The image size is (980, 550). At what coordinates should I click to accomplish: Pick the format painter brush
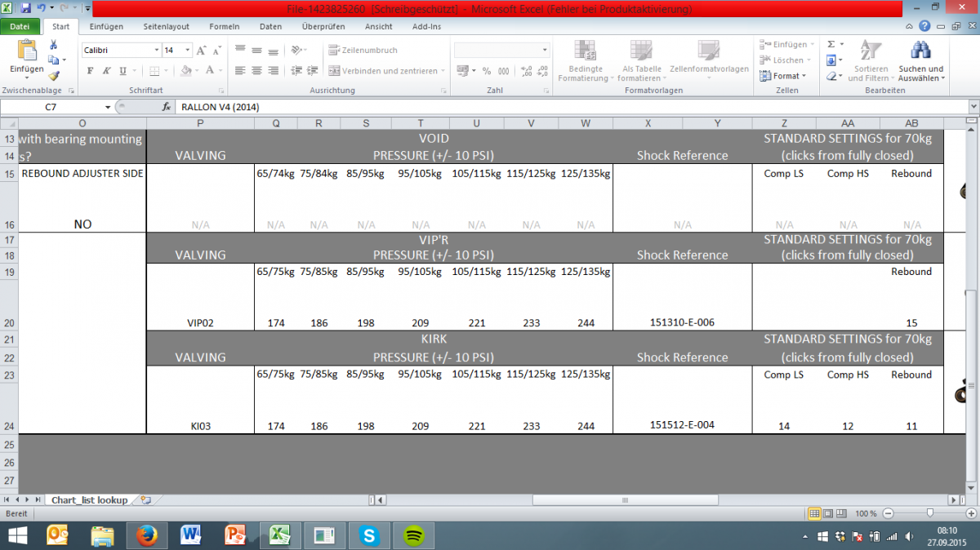(54, 74)
